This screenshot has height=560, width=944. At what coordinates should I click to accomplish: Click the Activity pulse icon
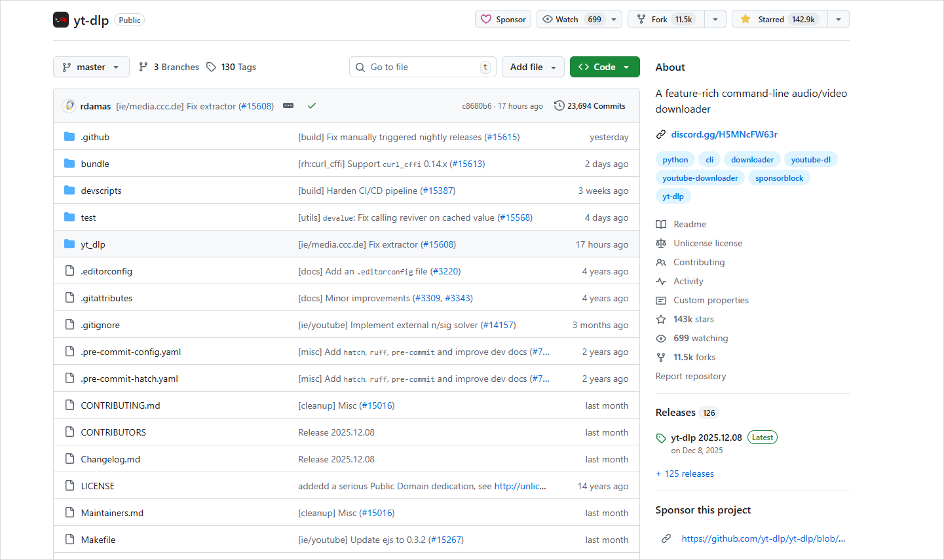pyautogui.click(x=661, y=281)
